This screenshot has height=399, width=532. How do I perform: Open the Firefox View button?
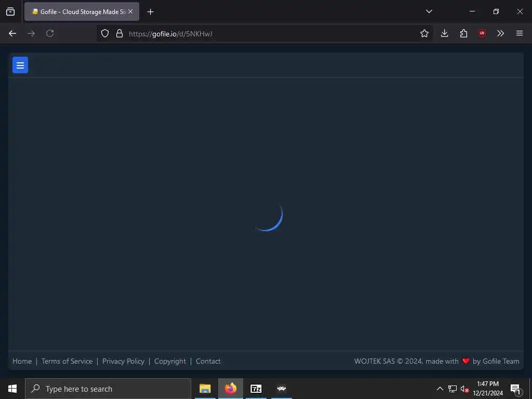[10, 11]
